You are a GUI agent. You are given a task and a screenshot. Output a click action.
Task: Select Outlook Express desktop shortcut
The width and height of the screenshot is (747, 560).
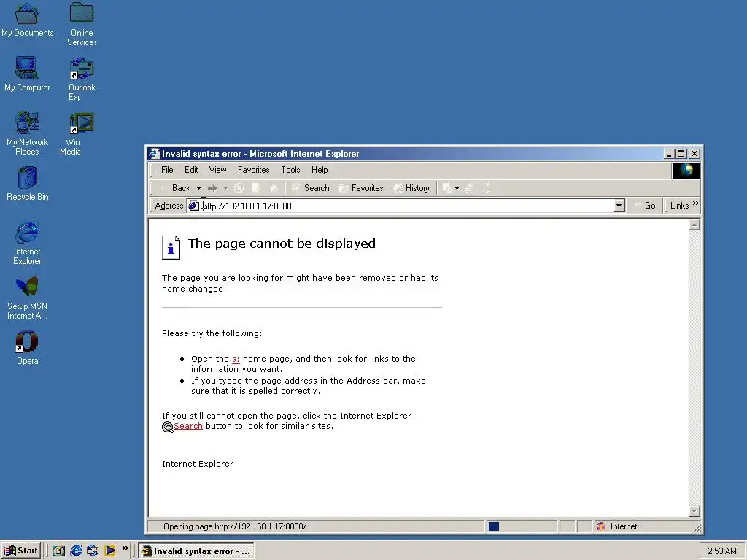tap(82, 79)
